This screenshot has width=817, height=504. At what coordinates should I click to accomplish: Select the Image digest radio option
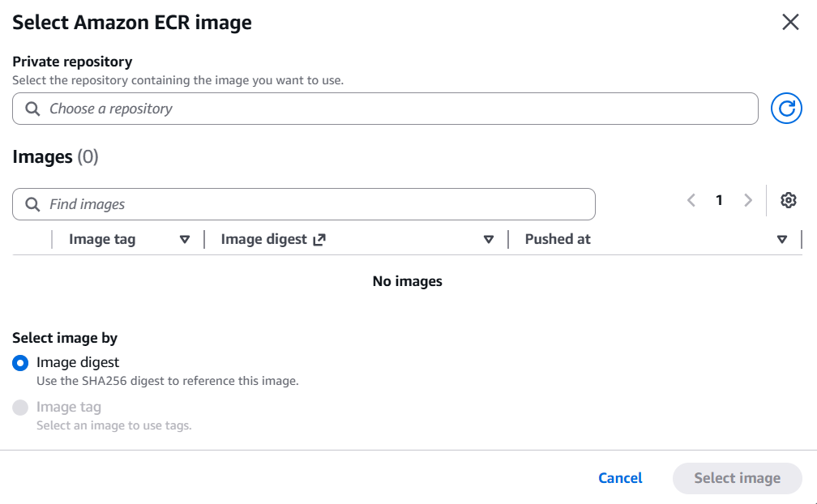click(x=20, y=363)
